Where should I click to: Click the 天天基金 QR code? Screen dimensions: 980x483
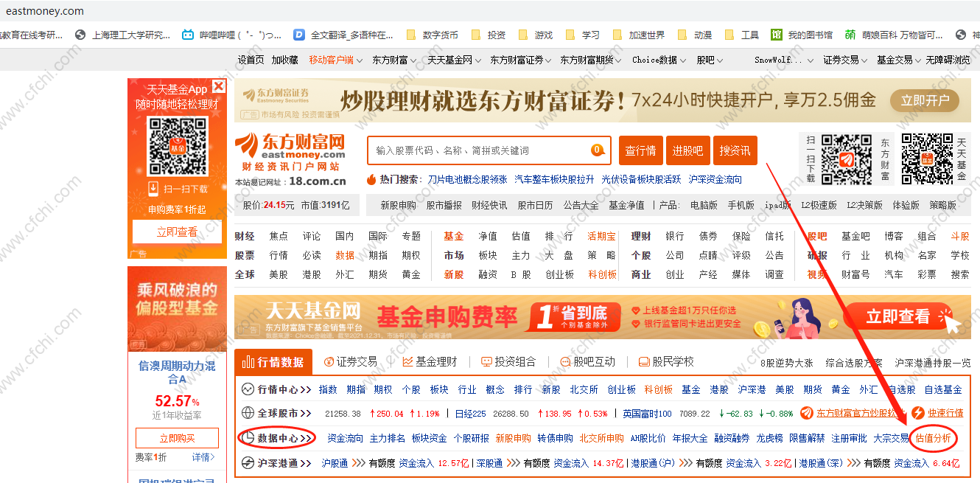click(926, 159)
